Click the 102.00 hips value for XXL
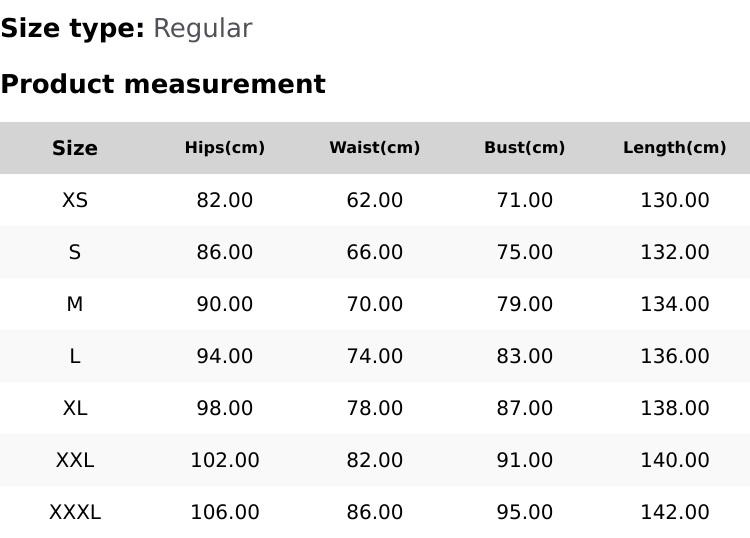 [x=225, y=460]
